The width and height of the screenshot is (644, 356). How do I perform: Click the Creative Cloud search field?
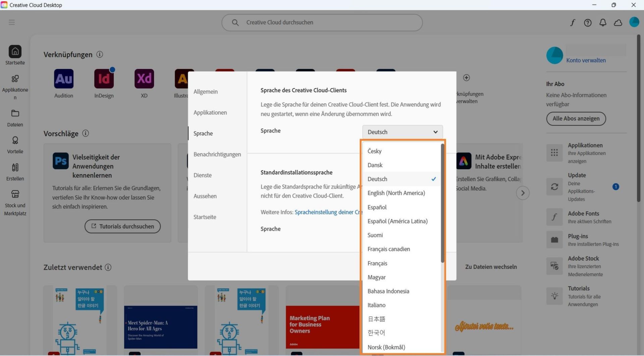pos(322,22)
